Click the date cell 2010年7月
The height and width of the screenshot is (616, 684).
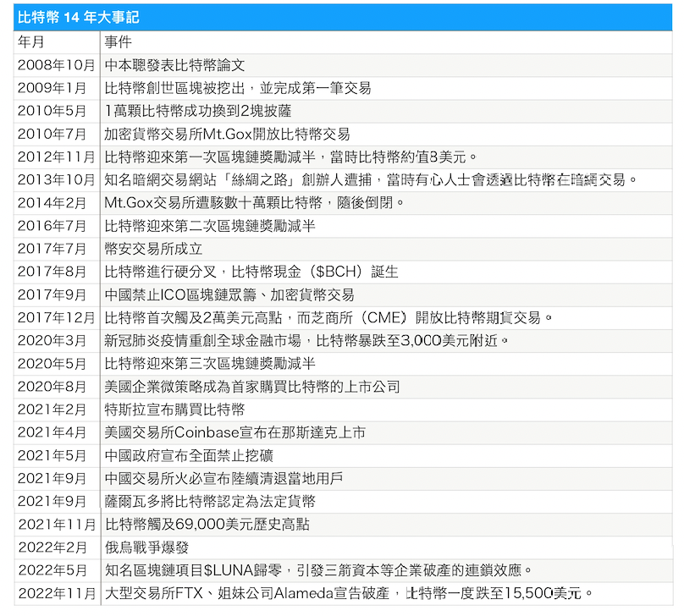click(52, 135)
